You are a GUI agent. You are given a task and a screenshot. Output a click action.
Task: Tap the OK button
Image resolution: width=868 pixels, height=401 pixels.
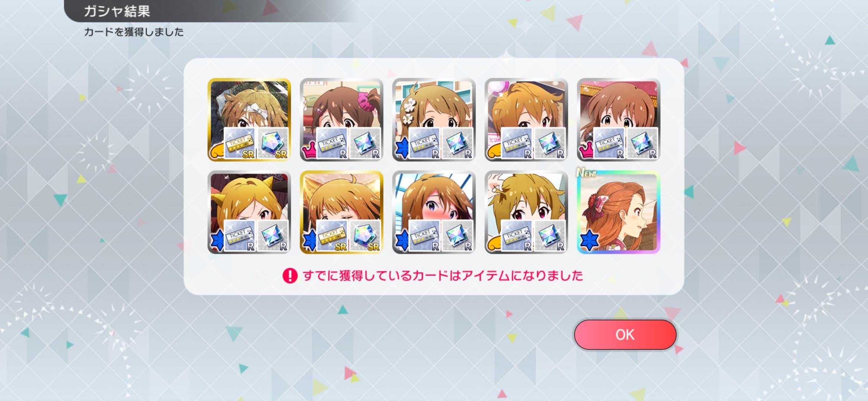pos(625,335)
